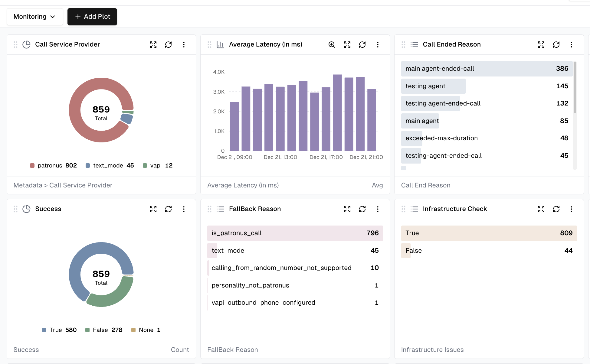The image size is (590, 364).
Task: Click vapi green legend color swatch
Action: pyautogui.click(x=145, y=166)
